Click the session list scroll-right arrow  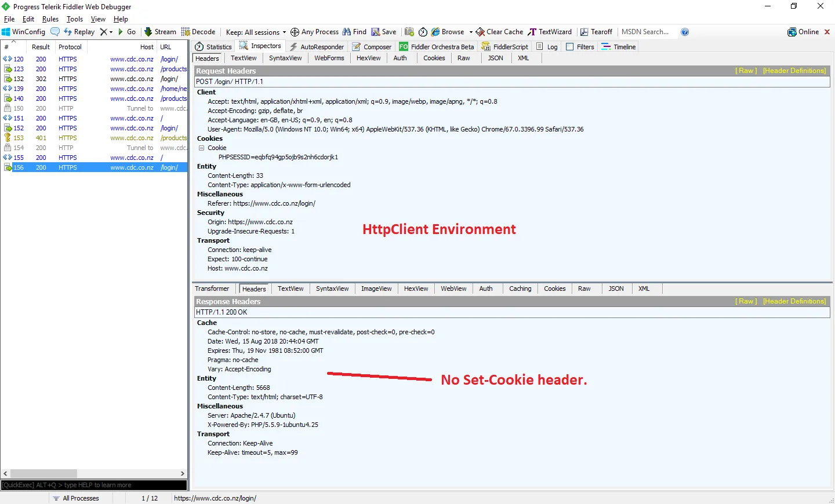click(183, 473)
